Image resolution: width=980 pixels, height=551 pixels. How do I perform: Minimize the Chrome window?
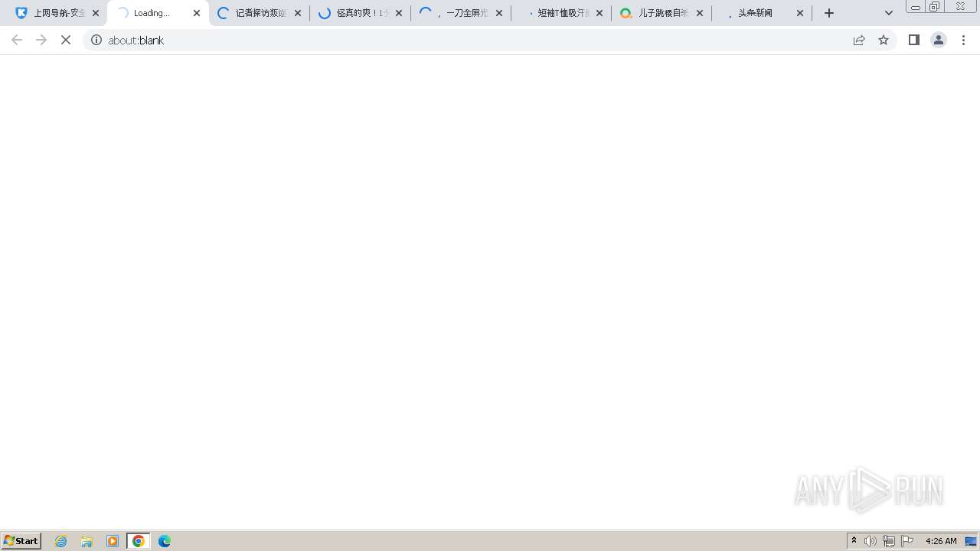tap(916, 7)
